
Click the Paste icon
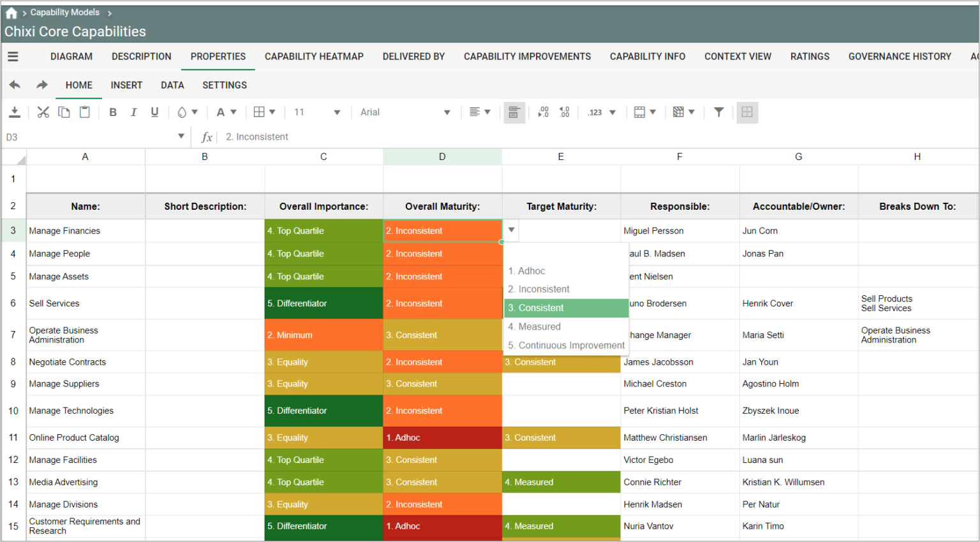[x=85, y=112]
